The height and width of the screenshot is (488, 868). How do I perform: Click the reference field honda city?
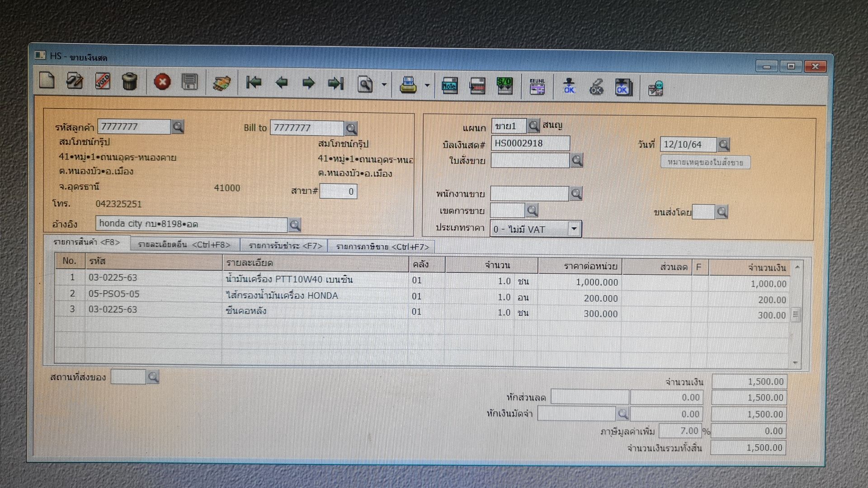pos(192,224)
